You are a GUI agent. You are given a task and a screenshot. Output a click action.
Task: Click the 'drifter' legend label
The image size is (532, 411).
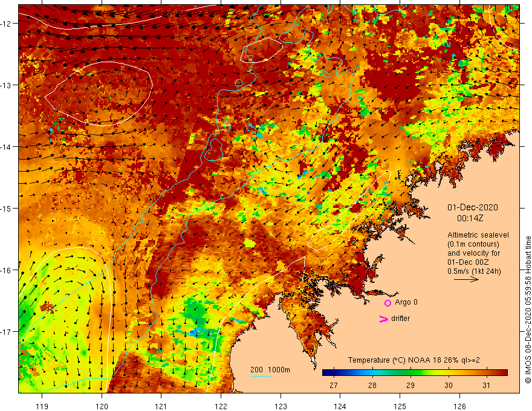coord(400,319)
